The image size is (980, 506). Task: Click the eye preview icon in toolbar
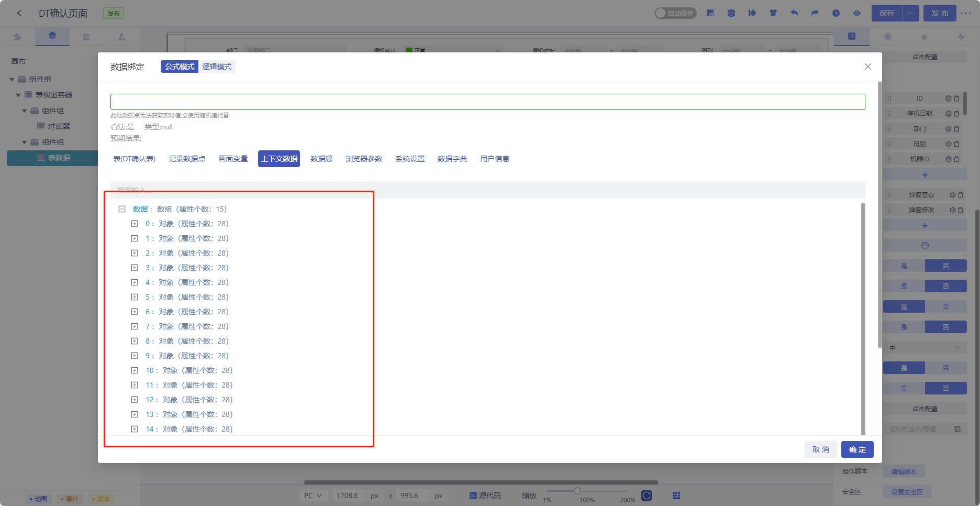tap(857, 13)
